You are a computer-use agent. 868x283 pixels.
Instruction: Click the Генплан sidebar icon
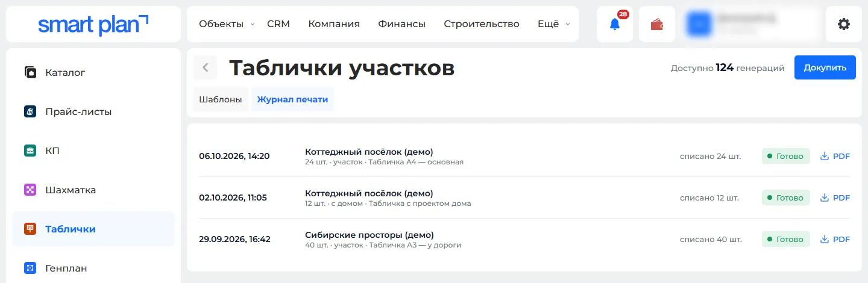(31, 268)
